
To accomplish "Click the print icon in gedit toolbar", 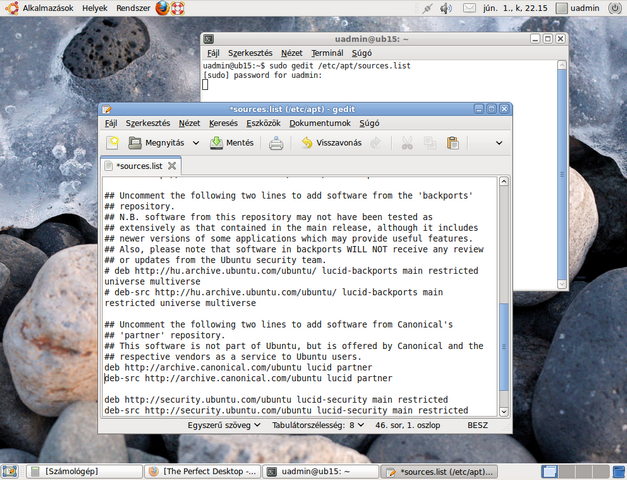I will tap(276, 143).
